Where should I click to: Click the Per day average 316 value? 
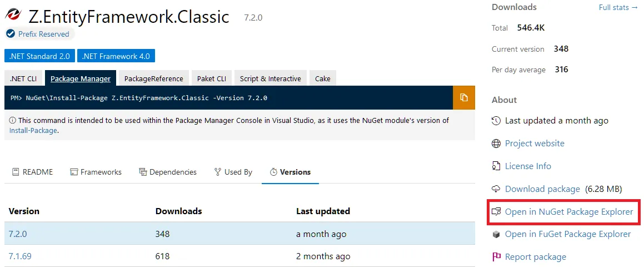561,70
